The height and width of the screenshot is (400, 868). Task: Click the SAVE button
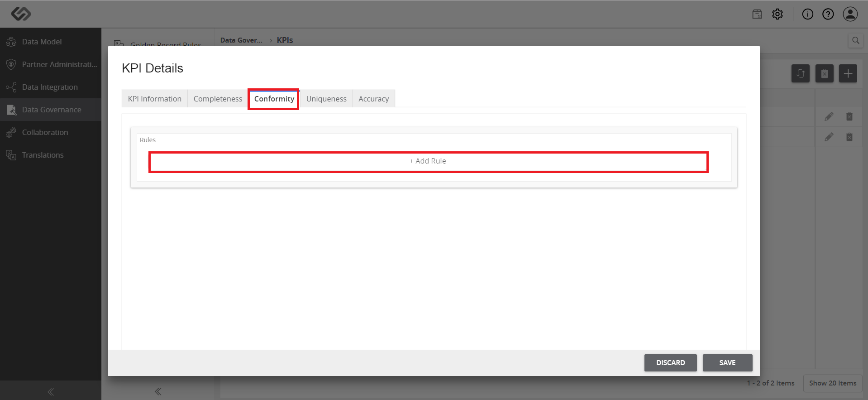pos(727,363)
